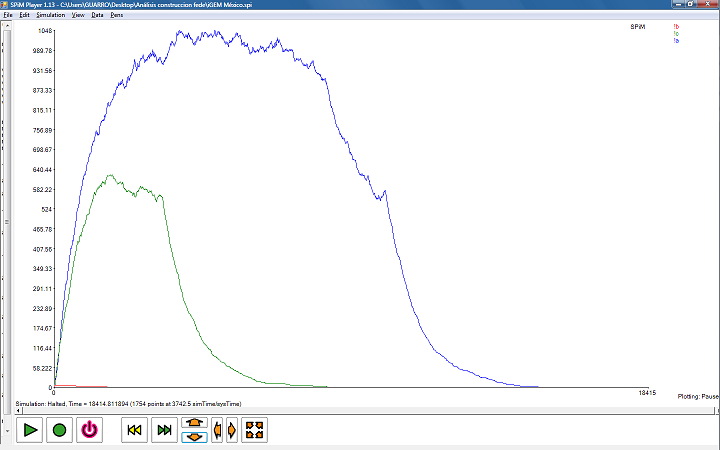Click the pink power stop button
This screenshot has height=450, width=720.
click(x=89, y=430)
